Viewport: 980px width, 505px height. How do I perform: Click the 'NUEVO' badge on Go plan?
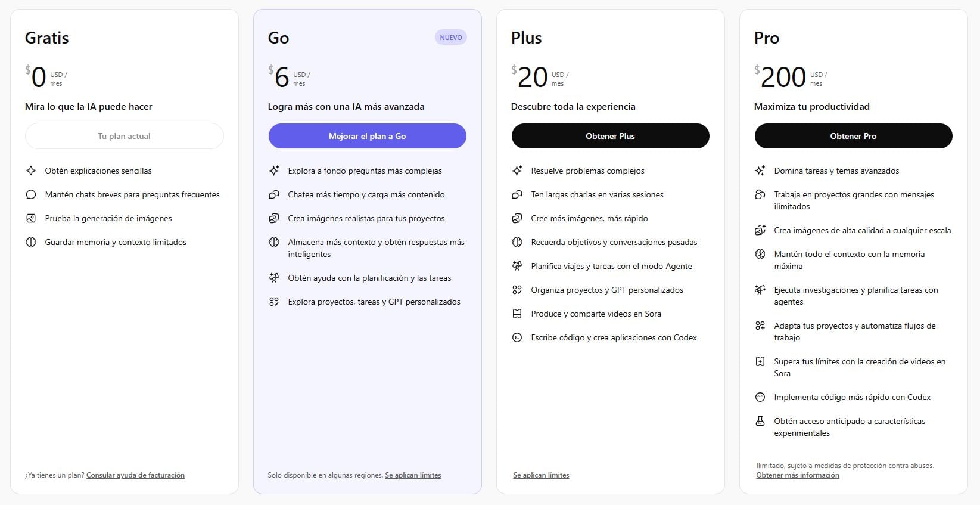450,38
